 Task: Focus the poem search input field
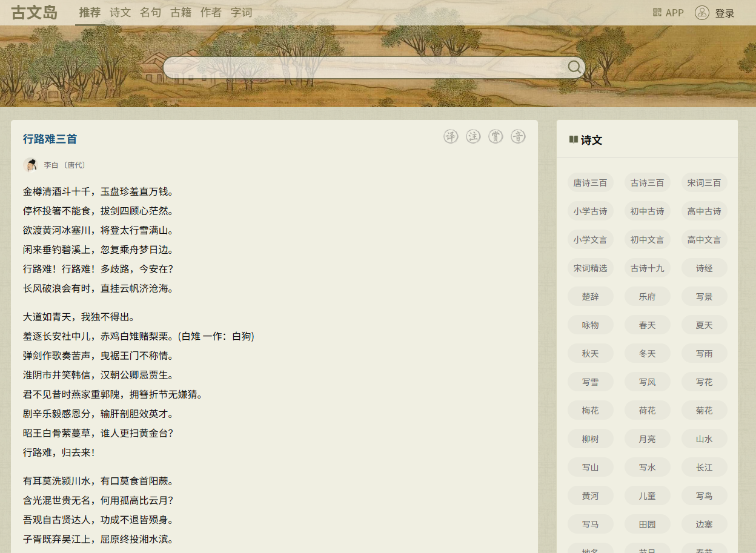coord(365,67)
